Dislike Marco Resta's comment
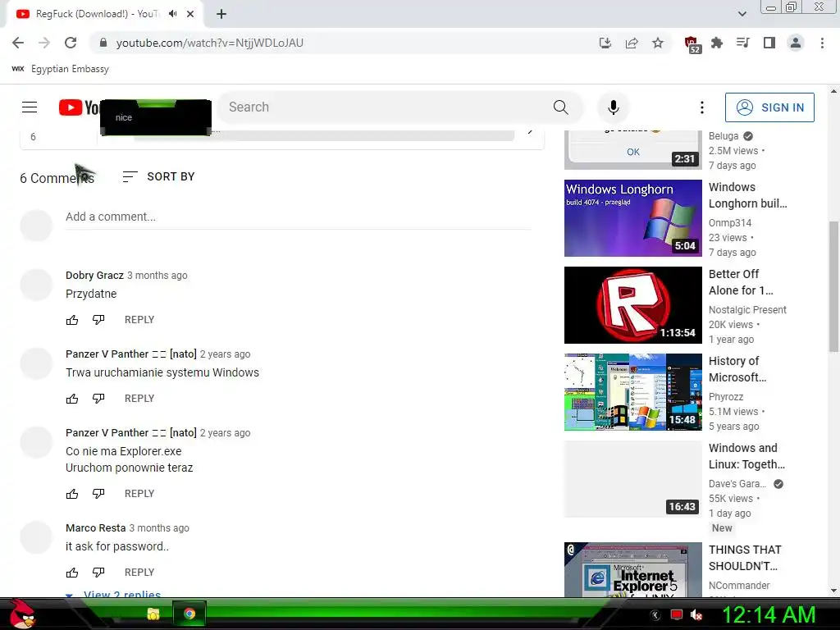Image resolution: width=840 pixels, height=630 pixels. click(98, 573)
